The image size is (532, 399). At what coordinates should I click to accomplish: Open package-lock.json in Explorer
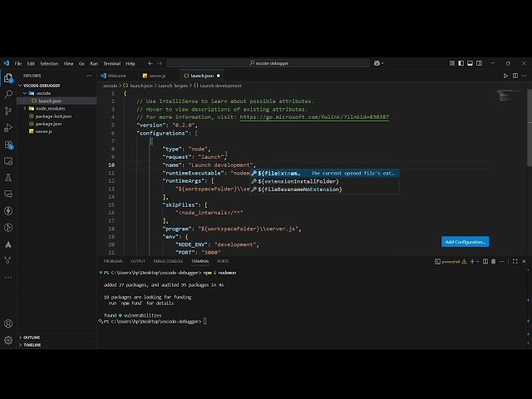[x=53, y=116]
